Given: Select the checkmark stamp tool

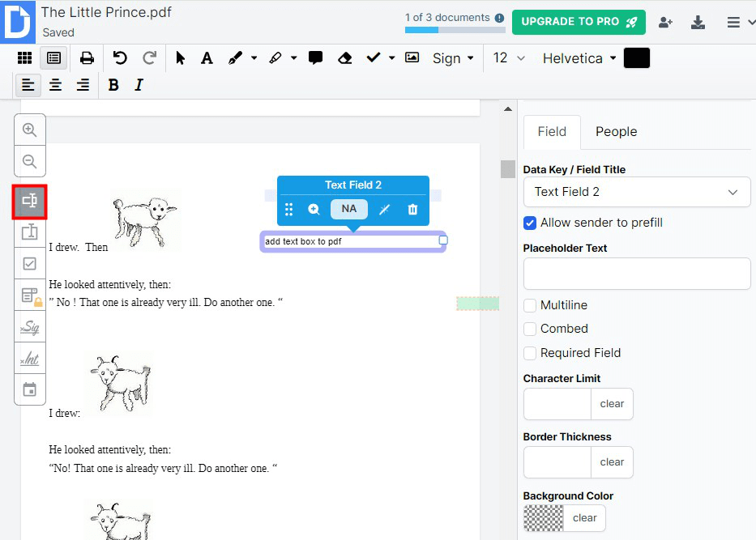Looking at the screenshot, I should pyautogui.click(x=374, y=57).
